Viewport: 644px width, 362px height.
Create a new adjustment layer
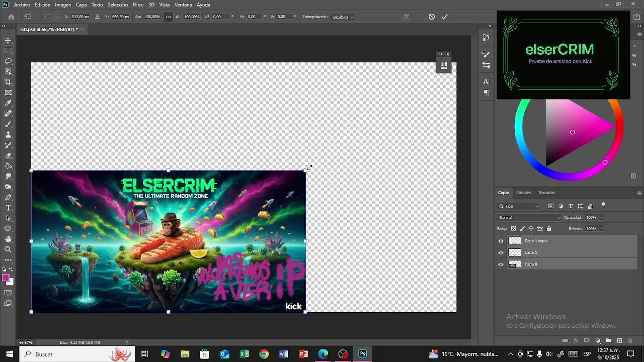click(598, 341)
